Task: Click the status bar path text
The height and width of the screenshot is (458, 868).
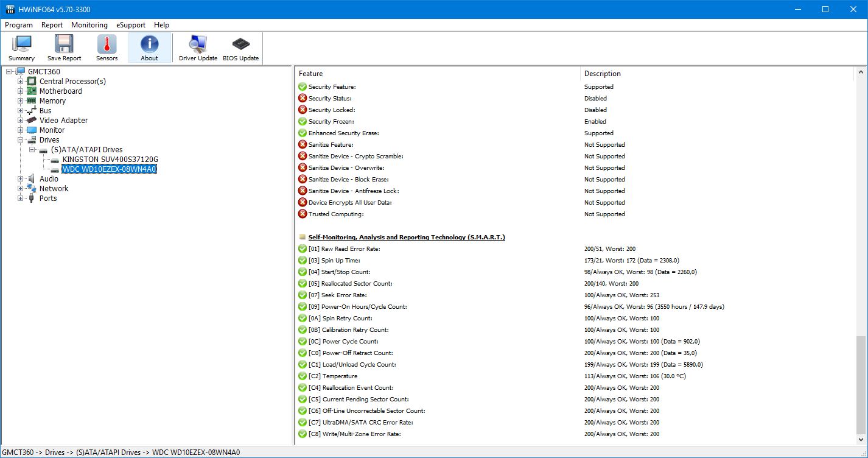Action: tap(121, 453)
